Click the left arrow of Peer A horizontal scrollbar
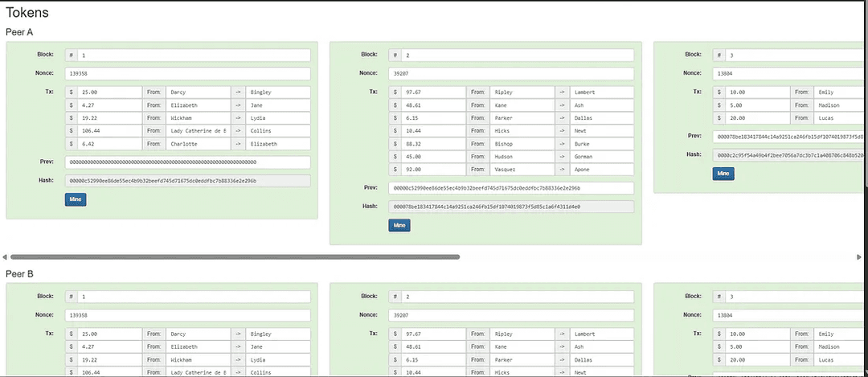This screenshot has width=868, height=377. (5, 257)
